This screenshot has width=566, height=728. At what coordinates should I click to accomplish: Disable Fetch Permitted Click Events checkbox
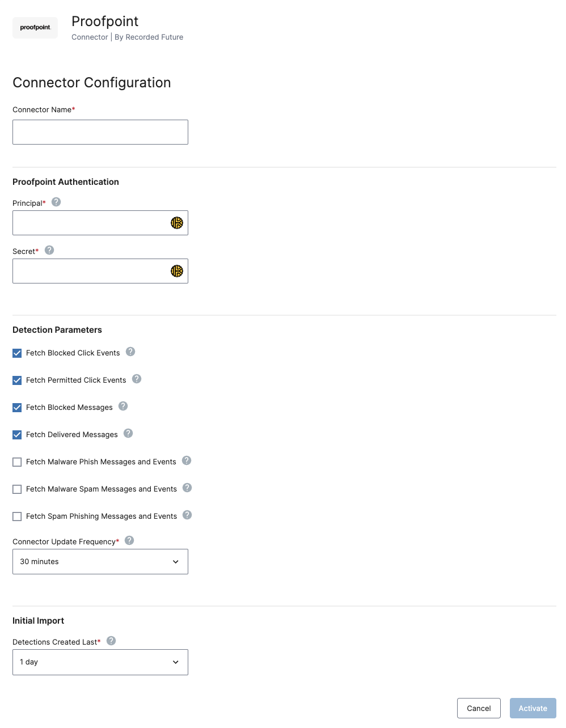17,380
